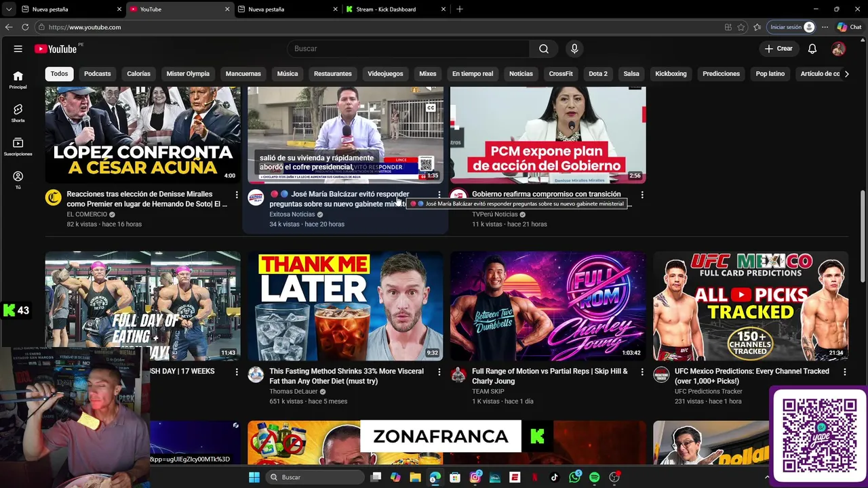This screenshot has height=488, width=868.
Task: Open File Explorer from the taskbar
Action: tap(415, 477)
